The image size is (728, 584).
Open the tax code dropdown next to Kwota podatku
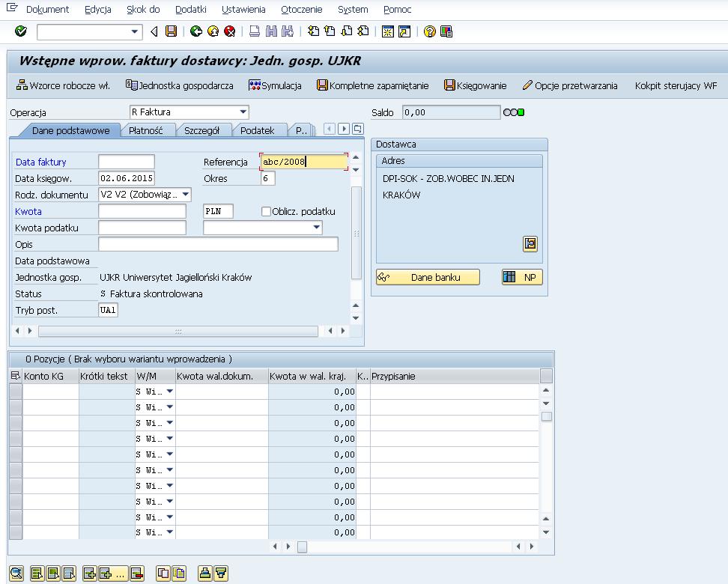pyautogui.click(x=316, y=228)
